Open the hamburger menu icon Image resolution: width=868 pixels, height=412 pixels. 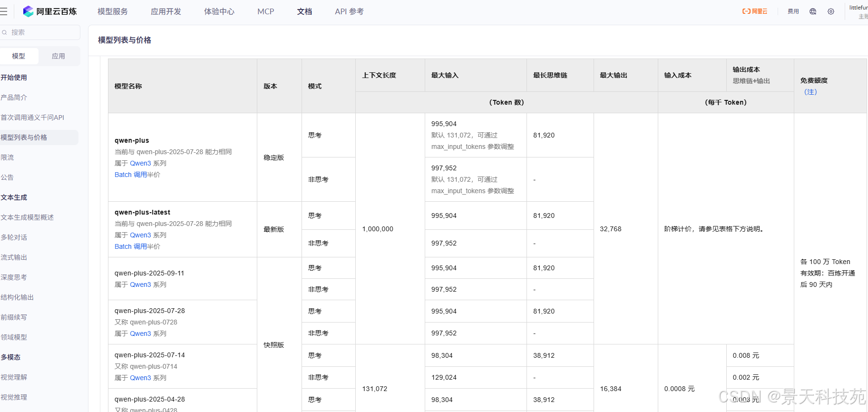pos(4,11)
